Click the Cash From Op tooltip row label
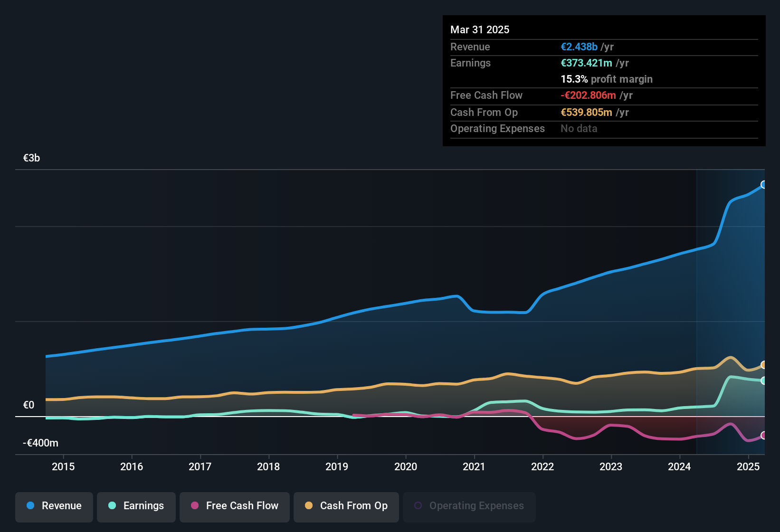This screenshot has height=532, width=780. pyautogui.click(x=484, y=112)
